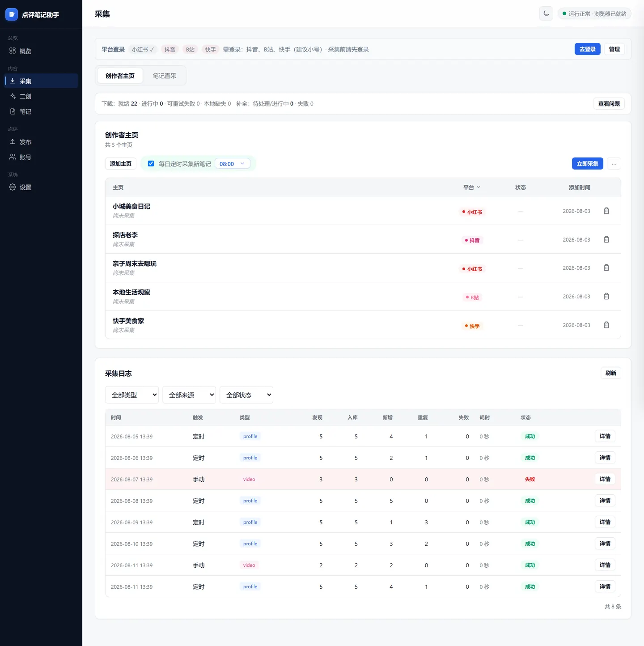This screenshot has height=646, width=644.
Task: Toggle the 快手 platform login chip
Action: click(211, 50)
